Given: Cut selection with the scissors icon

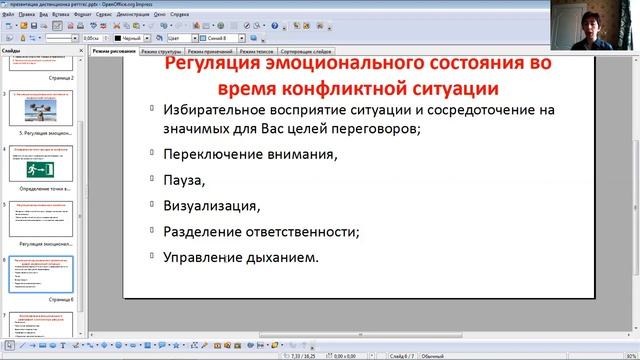Looking at the screenshot, I should (116, 26).
